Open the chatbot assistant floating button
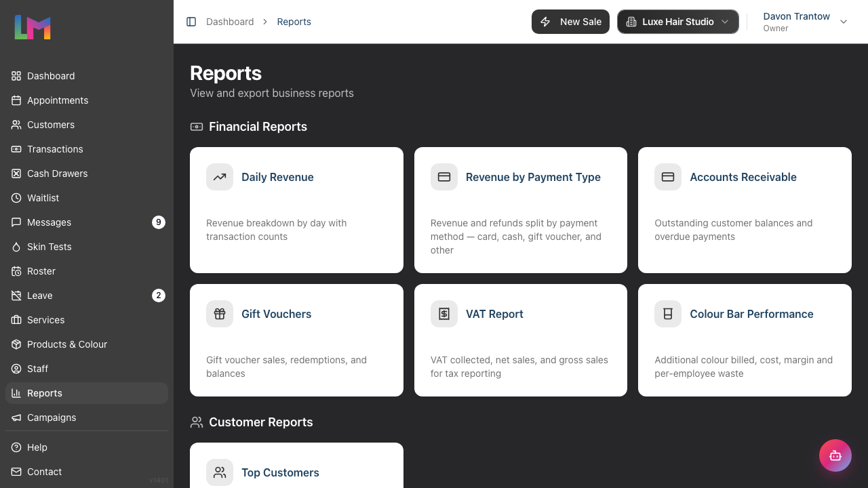The image size is (868, 488). (x=835, y=455)
